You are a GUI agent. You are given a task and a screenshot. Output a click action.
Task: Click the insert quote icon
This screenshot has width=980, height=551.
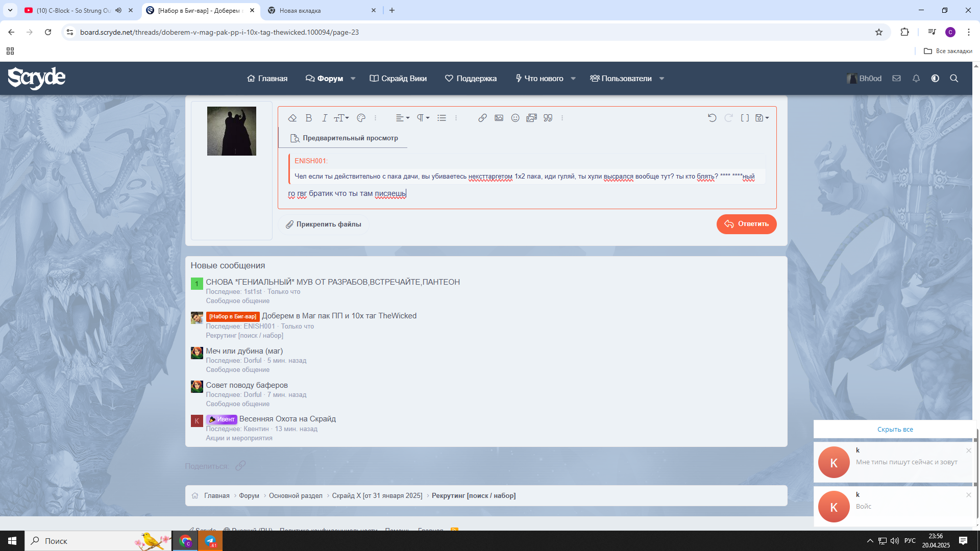[548, 118]
